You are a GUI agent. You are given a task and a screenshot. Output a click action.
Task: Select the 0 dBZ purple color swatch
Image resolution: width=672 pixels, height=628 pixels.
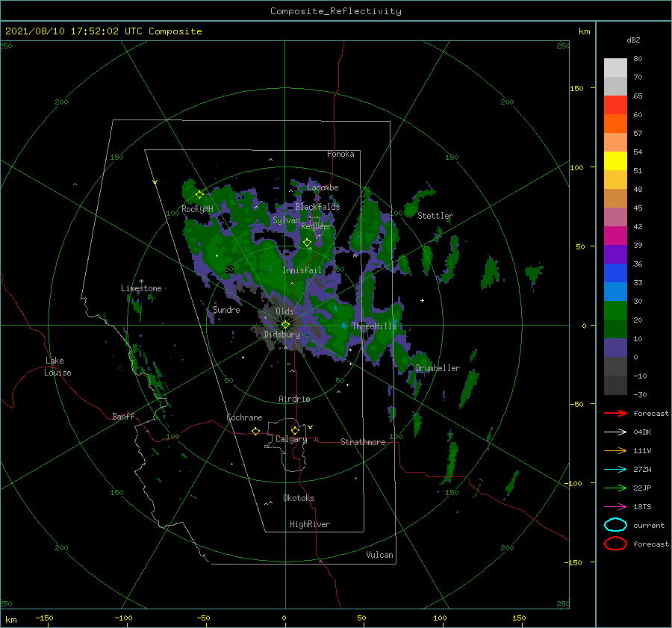tap(615, 348)
